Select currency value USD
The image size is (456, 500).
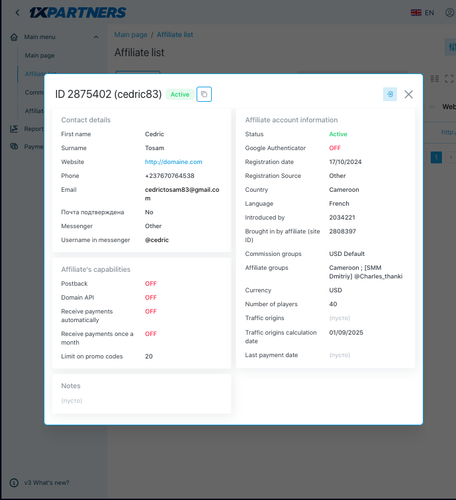[x=335, y=290]
